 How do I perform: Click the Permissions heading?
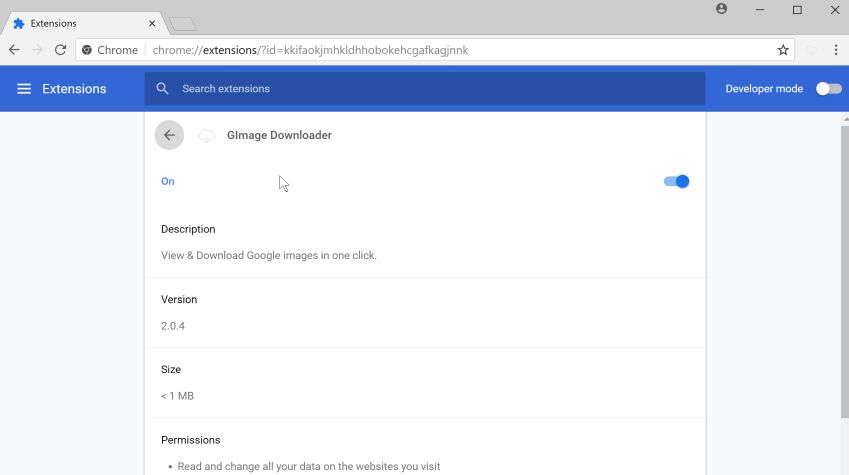pos(191,440)
